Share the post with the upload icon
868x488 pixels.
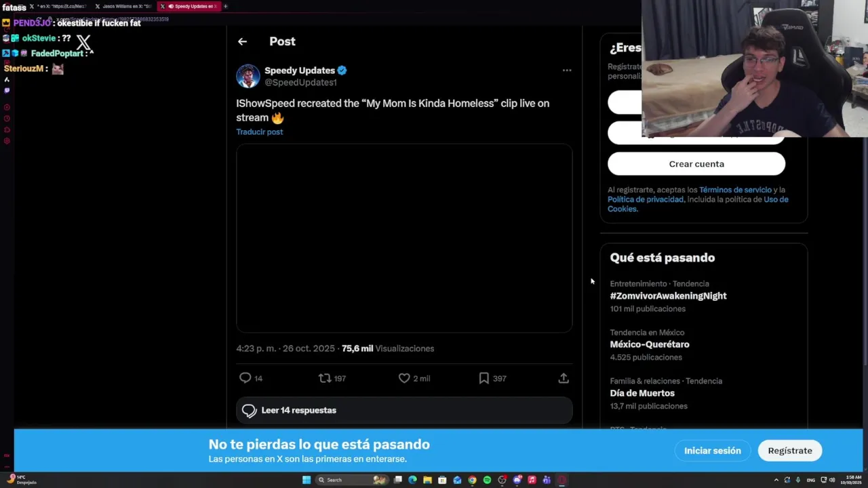[564, 378]
